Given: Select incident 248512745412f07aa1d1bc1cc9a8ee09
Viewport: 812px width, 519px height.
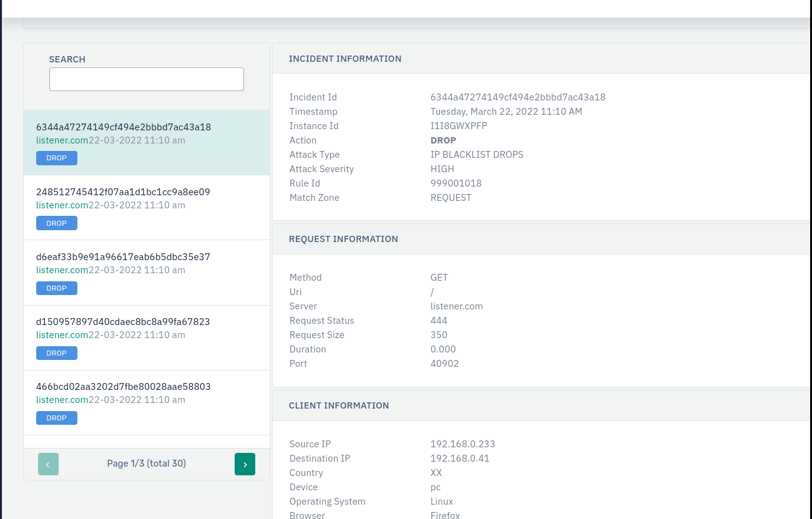Looking at the screenshot, I should click(x=147, y=208).
